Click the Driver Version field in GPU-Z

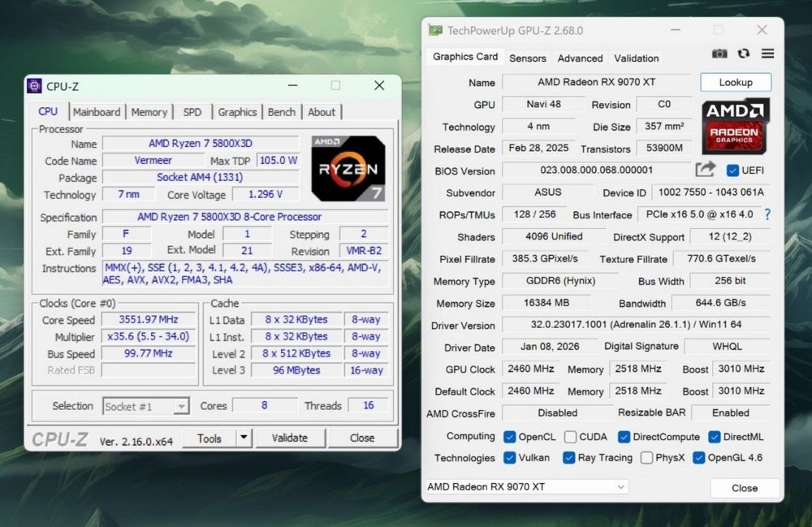(x=636, y=325)
